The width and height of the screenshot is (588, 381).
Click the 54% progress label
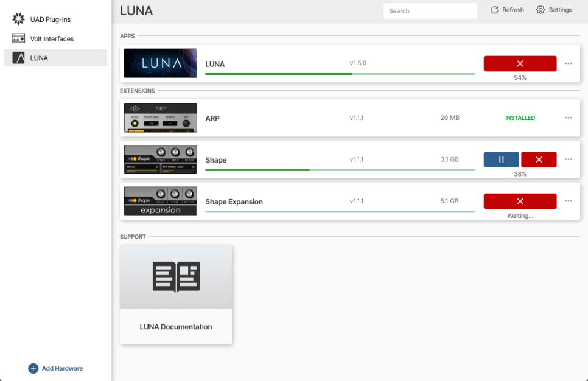(x=520, y=78)
